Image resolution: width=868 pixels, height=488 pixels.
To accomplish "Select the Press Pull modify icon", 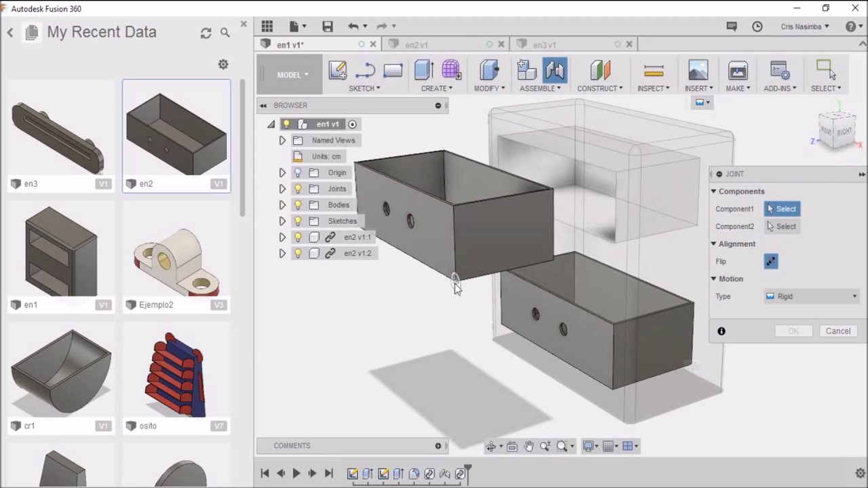I will pyautogui.click(x=489, y=70).
